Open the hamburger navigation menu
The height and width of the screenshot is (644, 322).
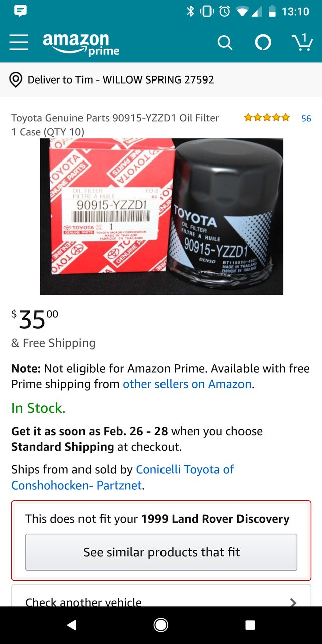(19, 43)
